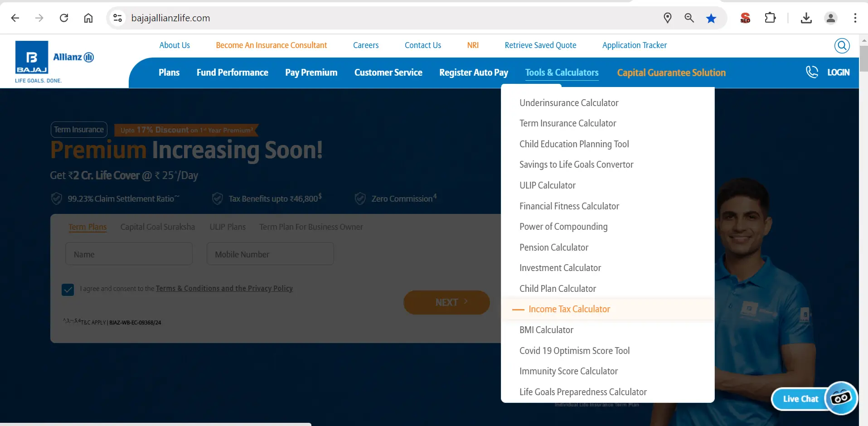Click the Name input field

[129, 254]
